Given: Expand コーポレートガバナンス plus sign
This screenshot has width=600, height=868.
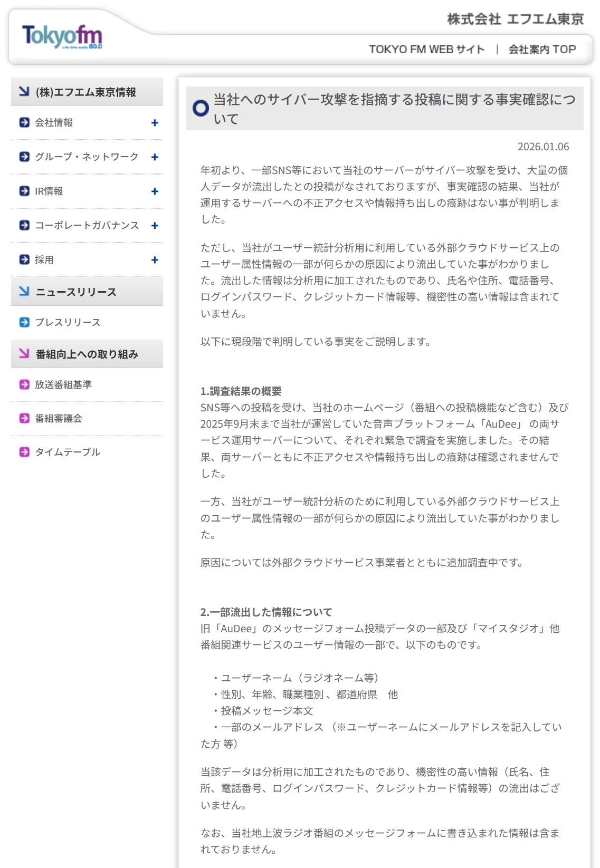Looking at the screenshot, I should pyautogui.click(x=155, y=226).
